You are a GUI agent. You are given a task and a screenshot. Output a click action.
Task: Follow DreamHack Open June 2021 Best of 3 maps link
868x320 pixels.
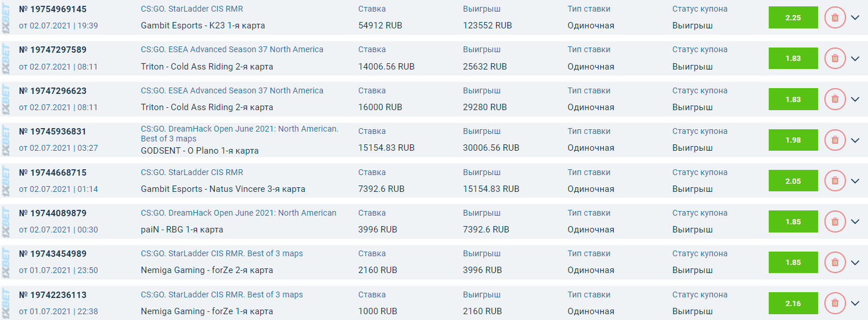click(x=239, y=133)
